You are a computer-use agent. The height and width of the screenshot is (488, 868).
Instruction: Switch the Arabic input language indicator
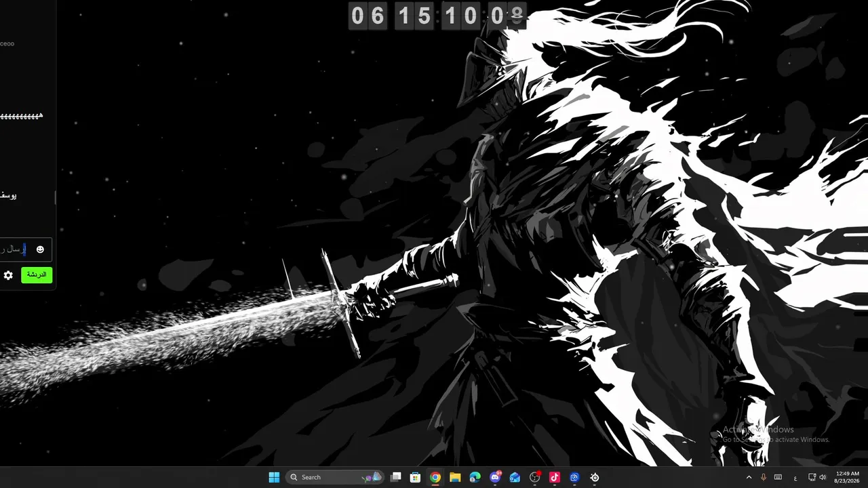point(795,478)
